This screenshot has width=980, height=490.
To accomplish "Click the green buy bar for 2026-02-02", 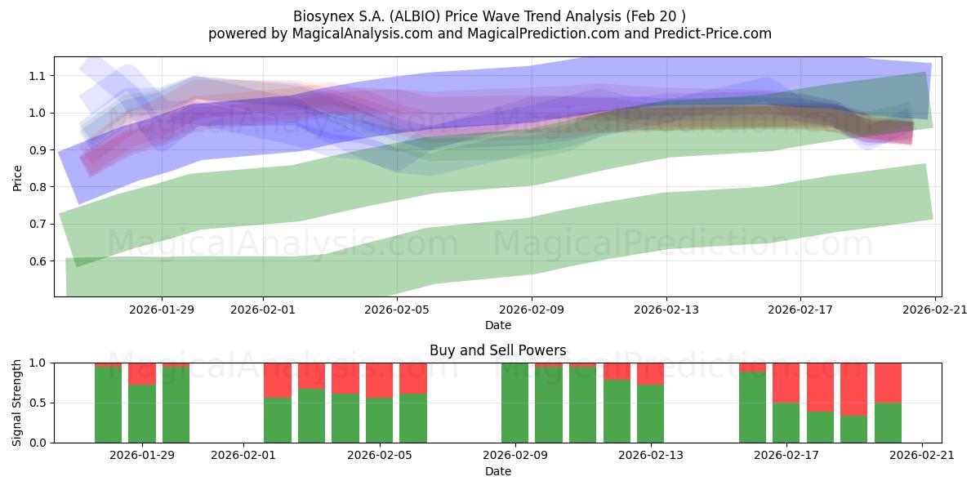I will pos(278,421).
